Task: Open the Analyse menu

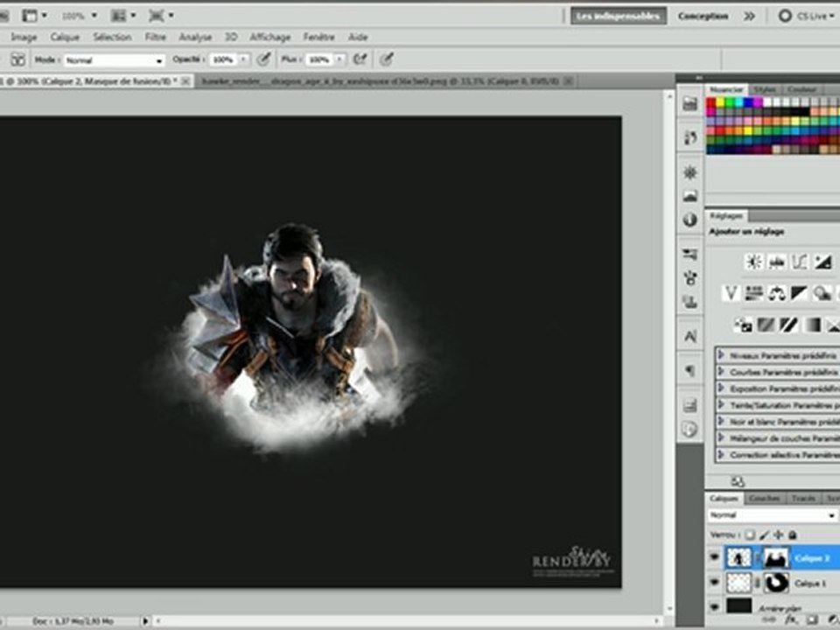Action: (x=195, y=37)
